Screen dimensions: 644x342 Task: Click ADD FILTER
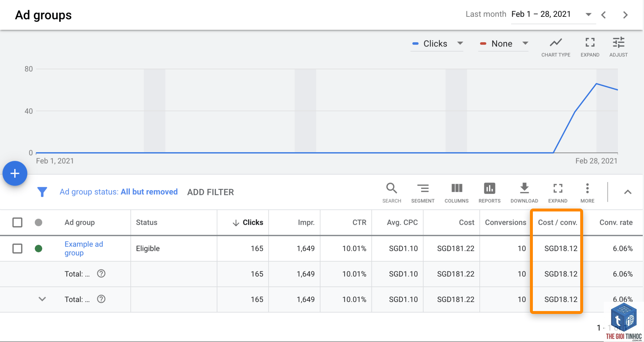(210, 192)
